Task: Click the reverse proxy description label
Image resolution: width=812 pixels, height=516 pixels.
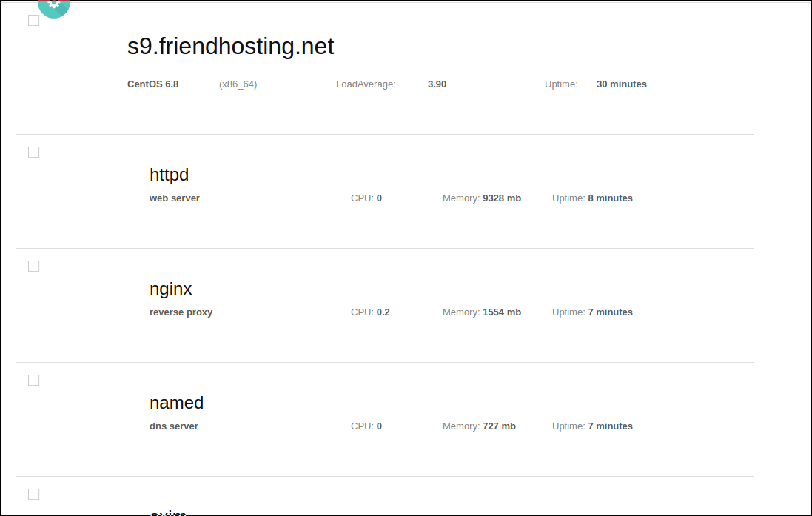Action: (x=181, y=312)
